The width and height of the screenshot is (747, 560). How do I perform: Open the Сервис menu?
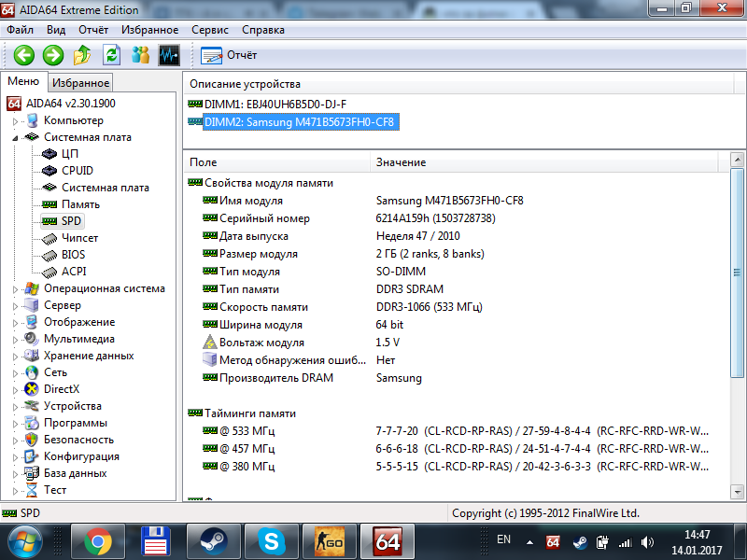click(x=210, y=30)
